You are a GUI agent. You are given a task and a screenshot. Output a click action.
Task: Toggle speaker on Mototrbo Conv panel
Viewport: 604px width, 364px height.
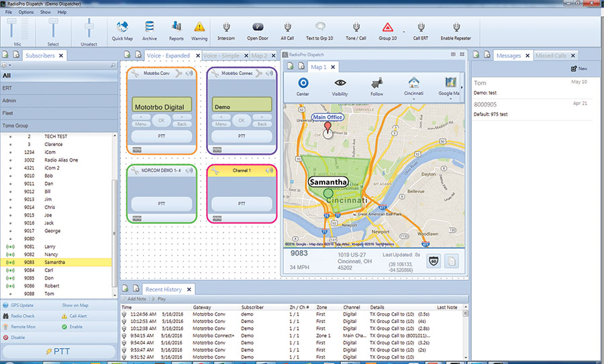pyautogui.click(x=190, y=73)
